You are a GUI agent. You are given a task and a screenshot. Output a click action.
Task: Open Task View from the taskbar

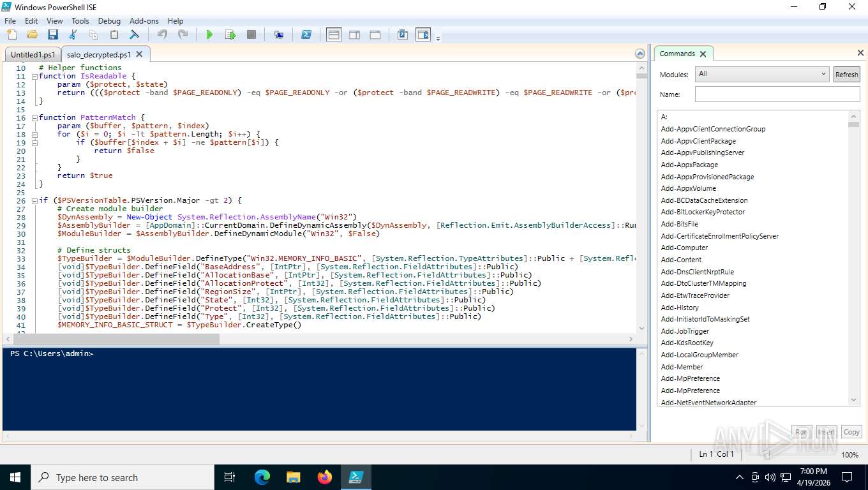(x=230, y=477)
